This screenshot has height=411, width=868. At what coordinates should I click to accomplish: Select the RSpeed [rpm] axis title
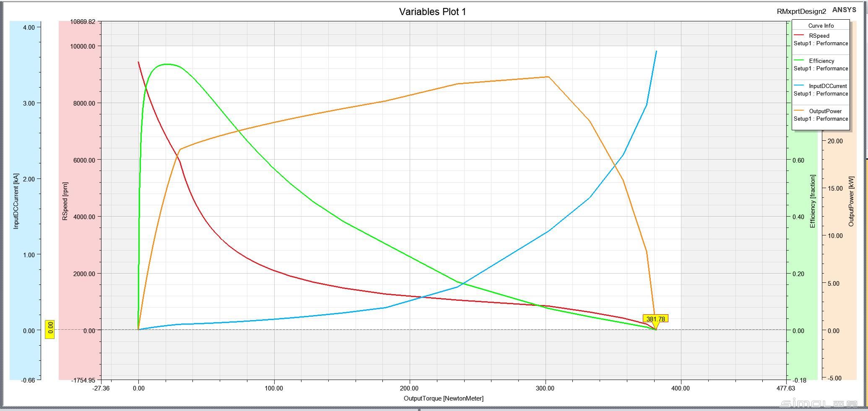[x=65, y=201]
